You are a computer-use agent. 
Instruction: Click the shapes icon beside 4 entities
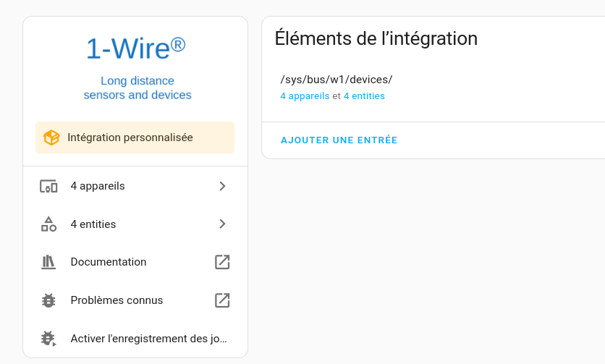point(48,224)
